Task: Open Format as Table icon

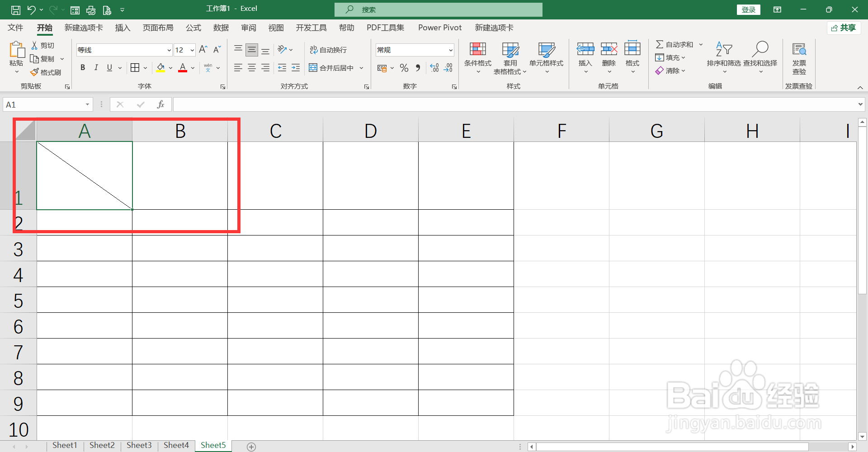Action: point(510,49)
